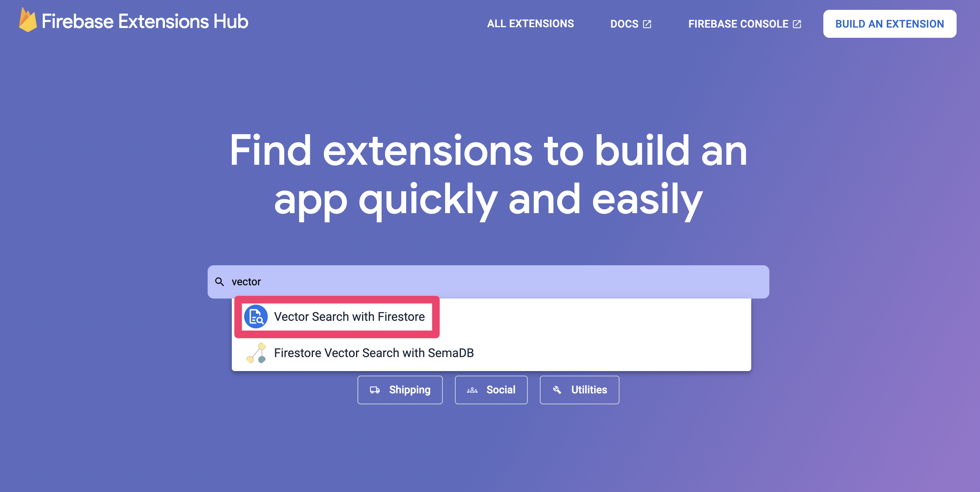Click the FIREBASE CONSOLE link
The width and height of the screenshot is (980, 492).
pos(743,25)
